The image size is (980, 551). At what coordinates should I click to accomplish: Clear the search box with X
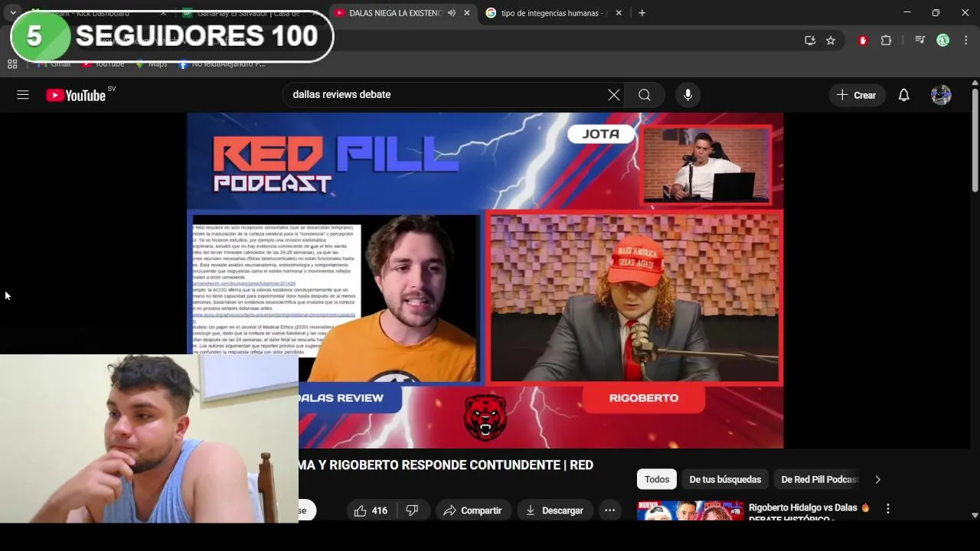(x=614, y=95)
